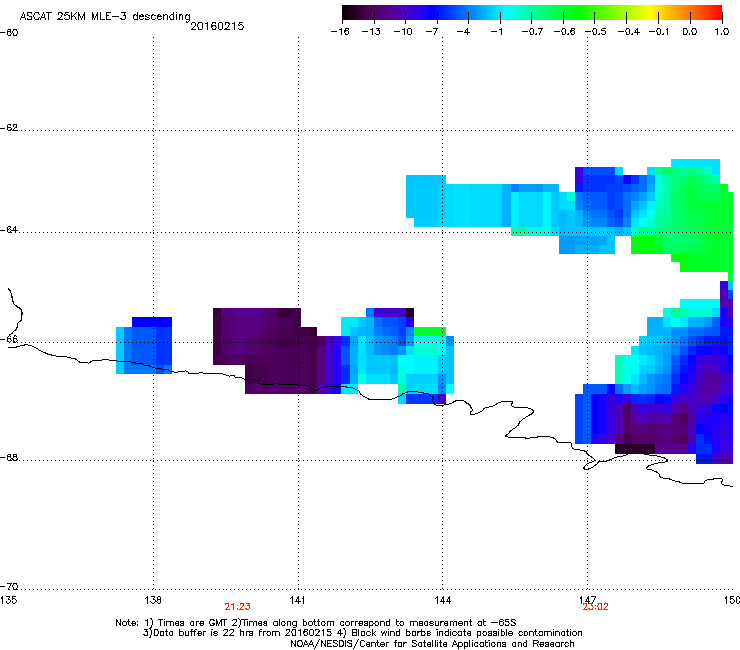Click the colorbar label -1
The height and width of the screenshot is (650, 740).
coord(496,32)
